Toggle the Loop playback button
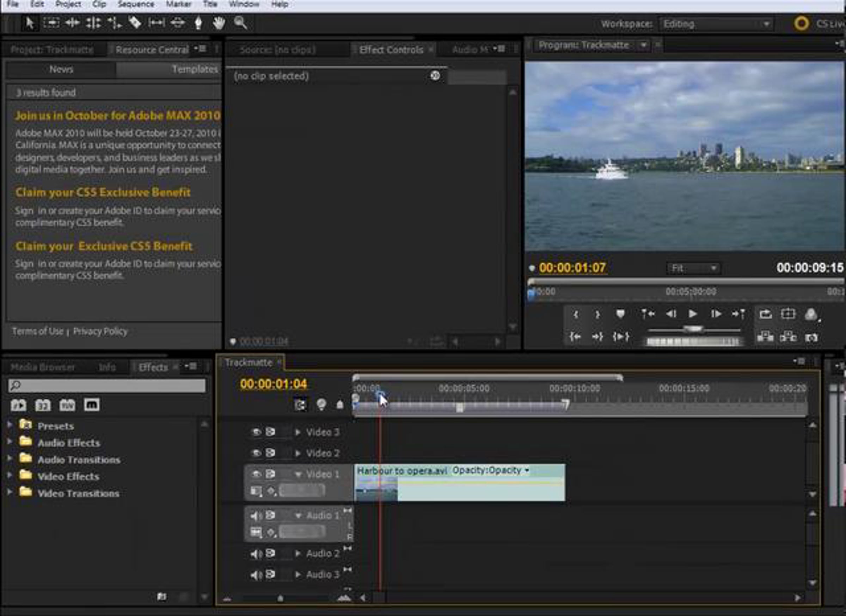Image resolution: width=846 pixels, height=616 pixels. [765, 314]
